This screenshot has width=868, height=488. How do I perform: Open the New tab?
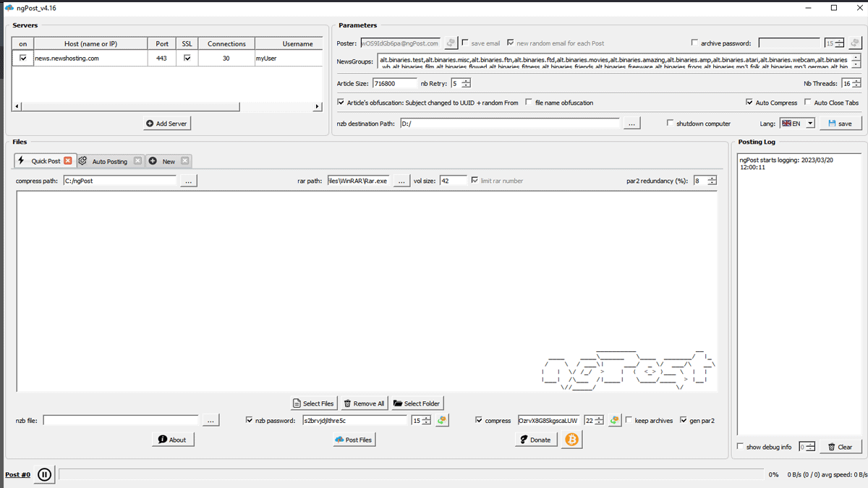[168, 161]
